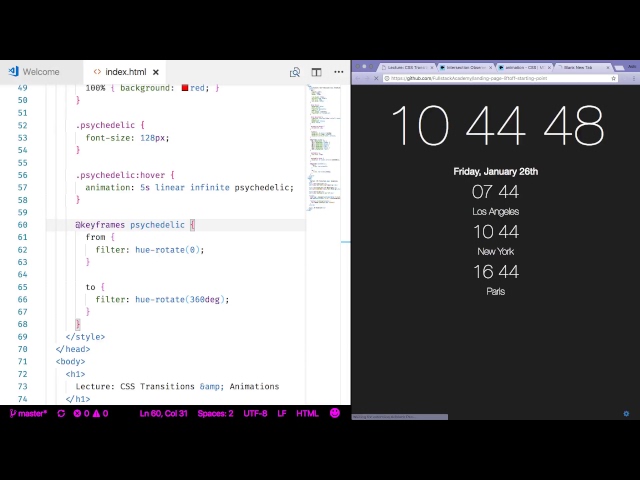Click the 07 44 Los Angeles time
Viewport: 640px width, 480px height.
pyautogui.click(x=496, y=192)
